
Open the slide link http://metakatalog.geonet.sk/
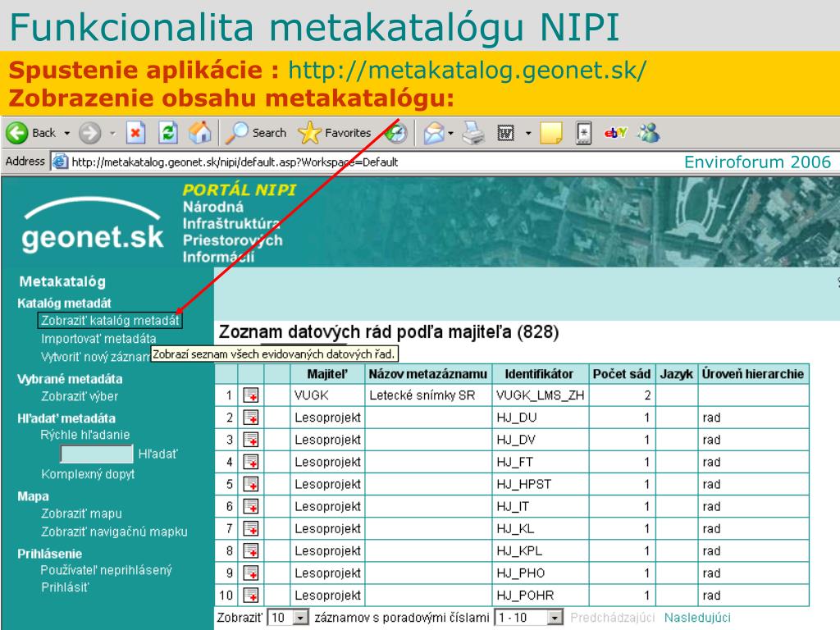pos(467,71)
